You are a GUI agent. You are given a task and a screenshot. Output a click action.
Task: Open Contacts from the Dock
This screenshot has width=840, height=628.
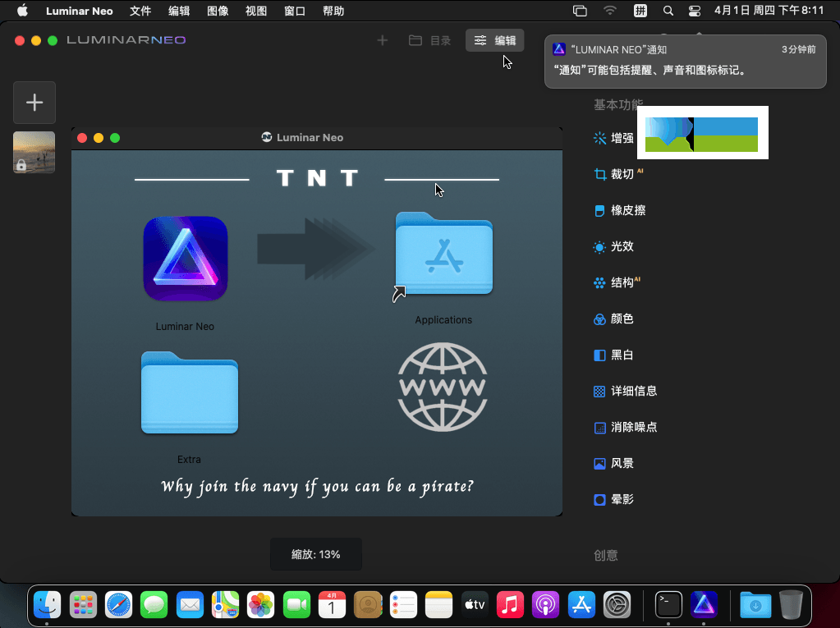pyautogui.click(x=368, y=605)
